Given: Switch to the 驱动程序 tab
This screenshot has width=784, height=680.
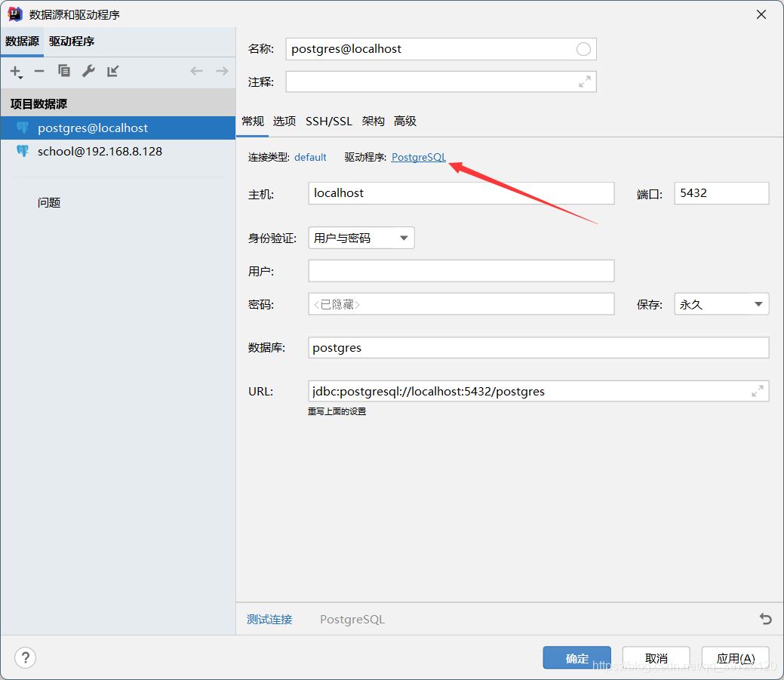Looking at the screenshot, I should pos(71,42).
